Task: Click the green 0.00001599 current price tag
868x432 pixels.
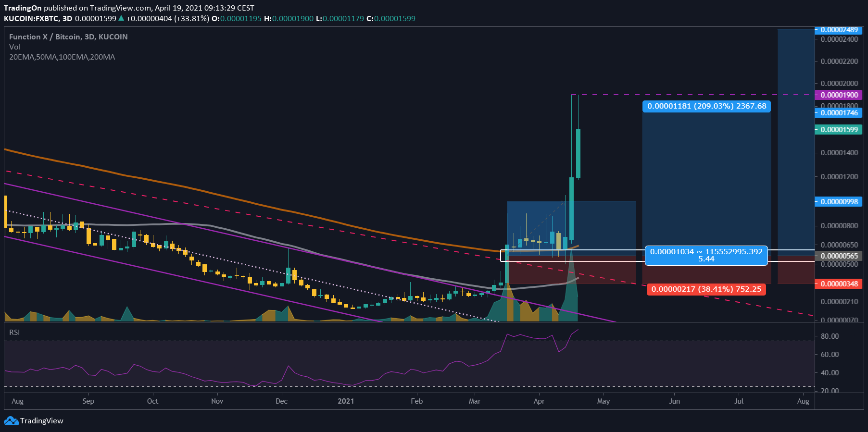Action: click(839, 130)
